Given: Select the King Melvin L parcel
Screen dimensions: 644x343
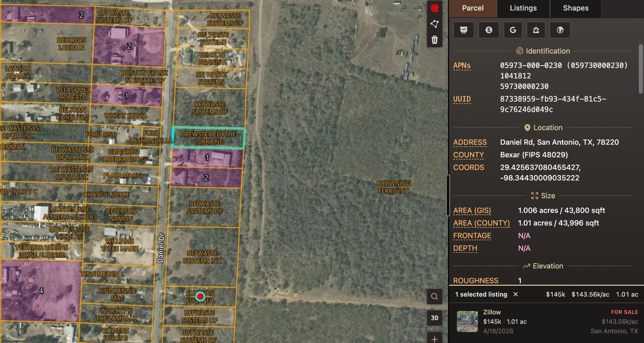Looking at the screenshot, I should 103,273.
